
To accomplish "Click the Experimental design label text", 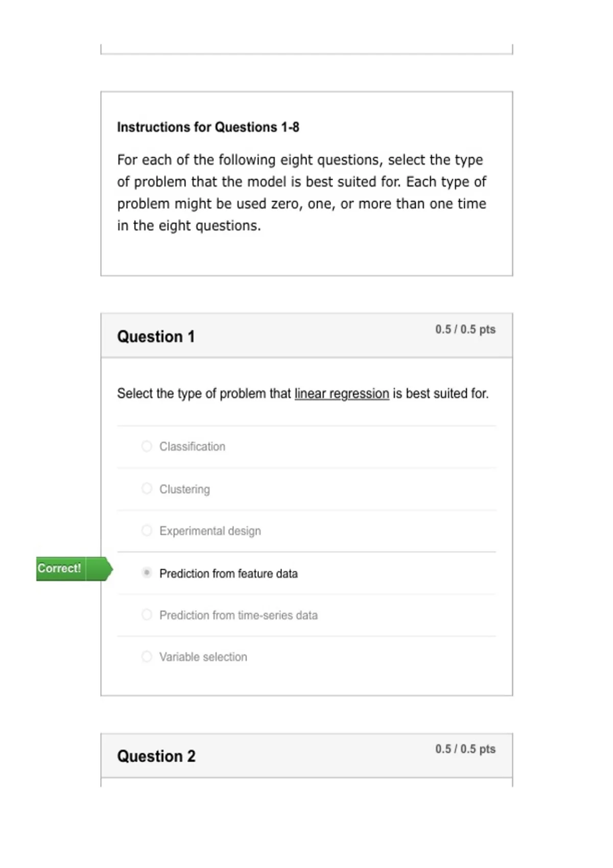I will [x=210, y=531].
